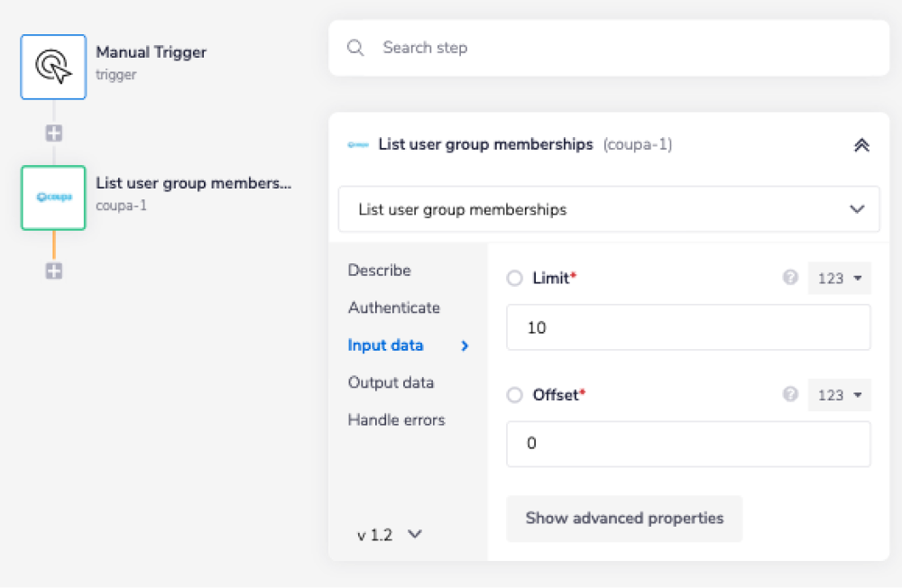Image resolution: width=902 pixels, height=588 pixels.
Task: Open help tooltip for Offset field
Action: [x=790, y=395]
